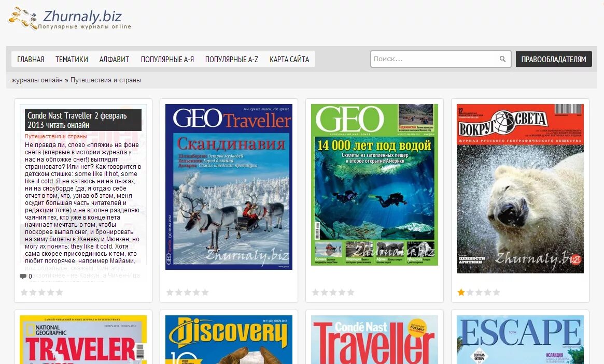Open National Geographic Traveler cover
Screen dimensions: 604x364
83,339
